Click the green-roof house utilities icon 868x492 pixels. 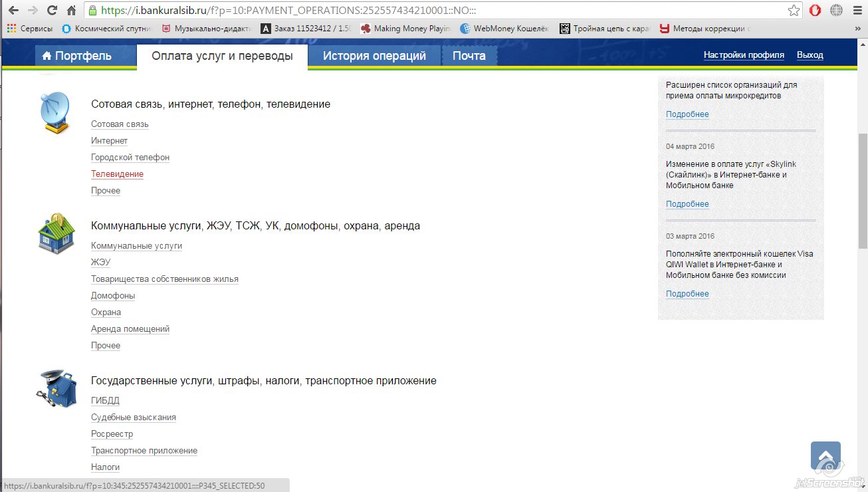[56, 234]
